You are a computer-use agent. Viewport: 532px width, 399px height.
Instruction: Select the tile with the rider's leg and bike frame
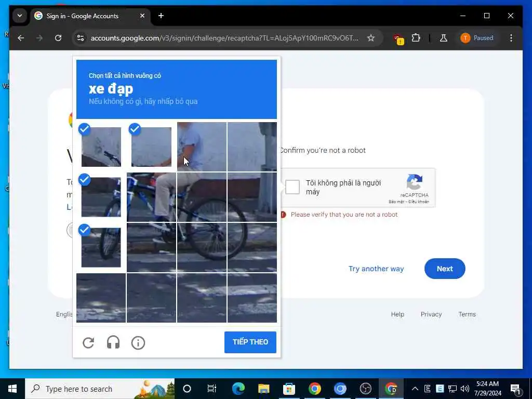151,197
